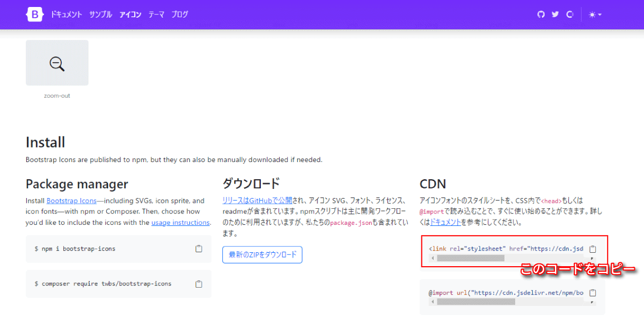This screenshot has height=322, width=644.
Task: Click the zoom-out label text
Action: click(57, 96)
